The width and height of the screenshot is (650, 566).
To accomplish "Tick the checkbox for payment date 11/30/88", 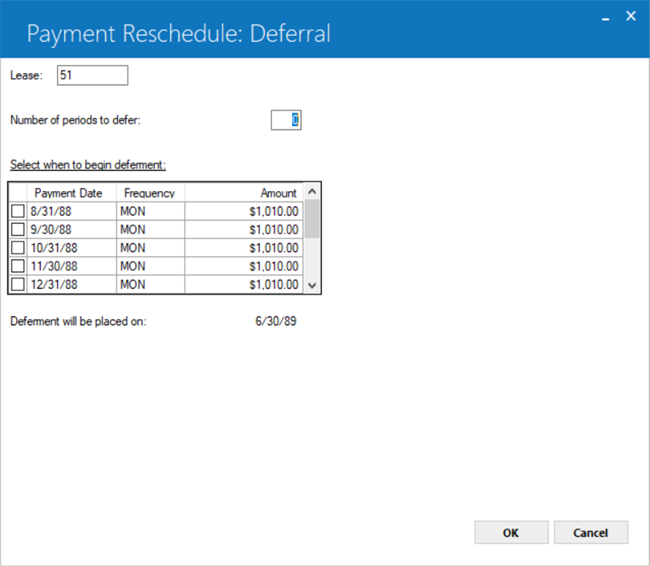I will tap(18, 266).
